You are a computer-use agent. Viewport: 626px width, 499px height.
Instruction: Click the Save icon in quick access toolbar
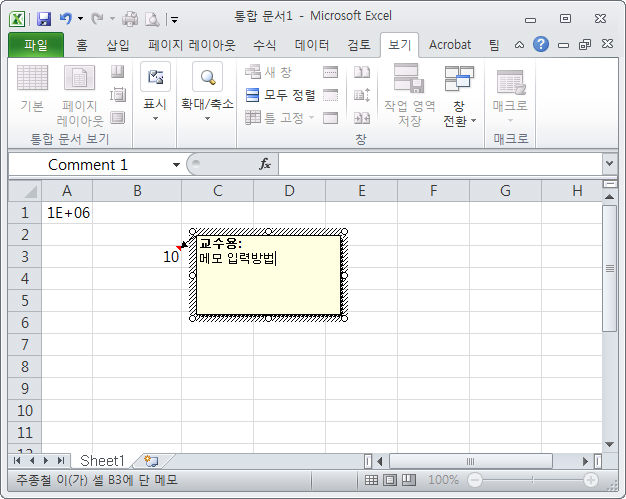44,19
